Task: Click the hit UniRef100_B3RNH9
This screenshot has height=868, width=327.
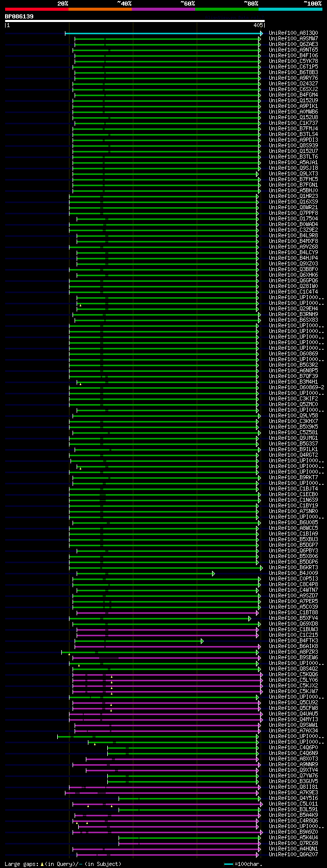Action: coord(293,315)
